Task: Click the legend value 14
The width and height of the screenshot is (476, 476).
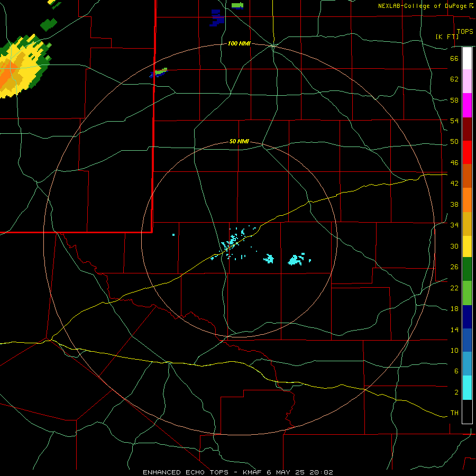Action: 454,330
